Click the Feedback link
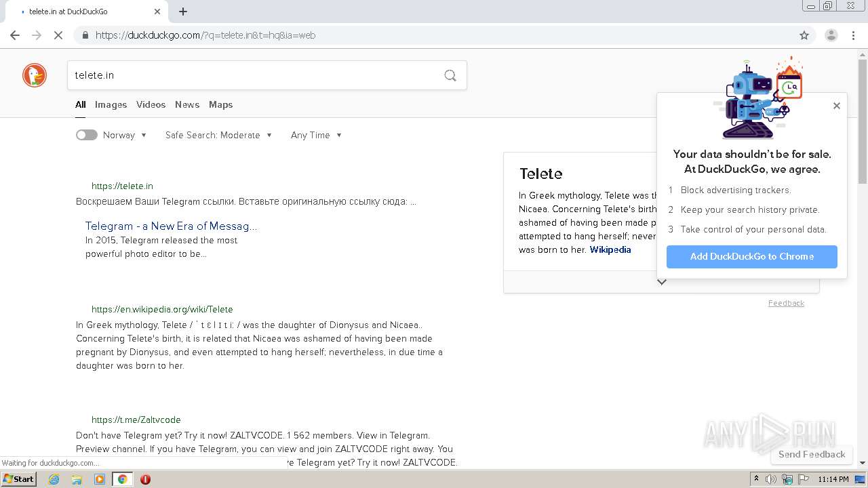Image resolution: width=868 pixels, height=488 pixels. click(x=786, y=303)
